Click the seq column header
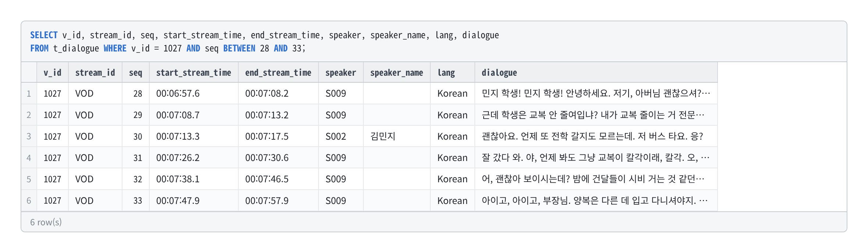 tap(136, 72)
